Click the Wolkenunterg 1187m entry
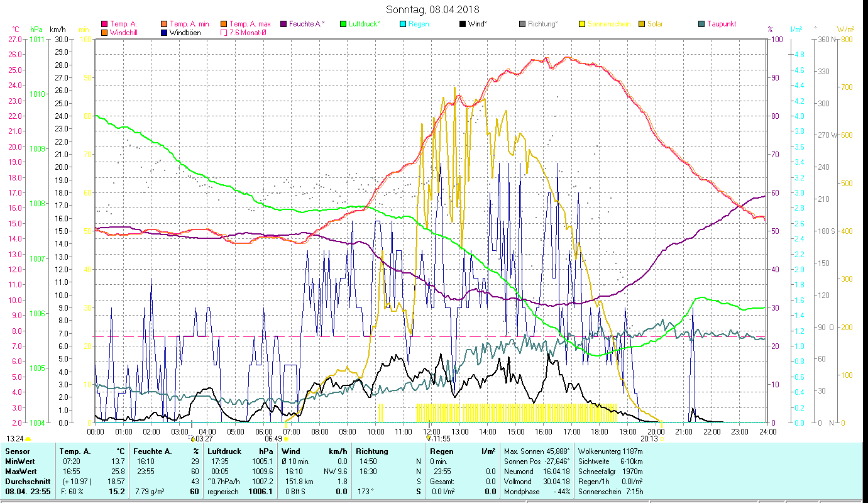Viewport: 868px width, 503px height. (610, 451)
